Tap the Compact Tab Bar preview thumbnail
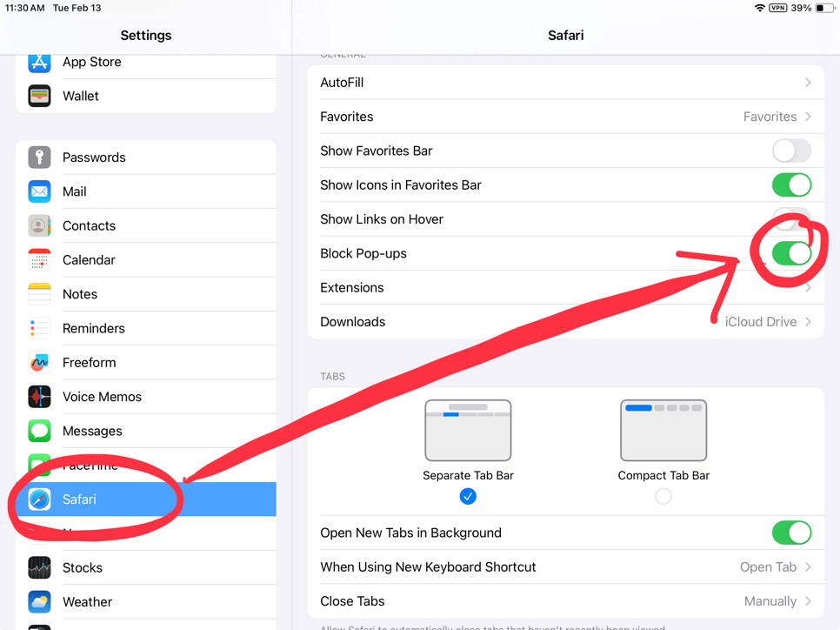The image size is (840, 630). (663, 430)
